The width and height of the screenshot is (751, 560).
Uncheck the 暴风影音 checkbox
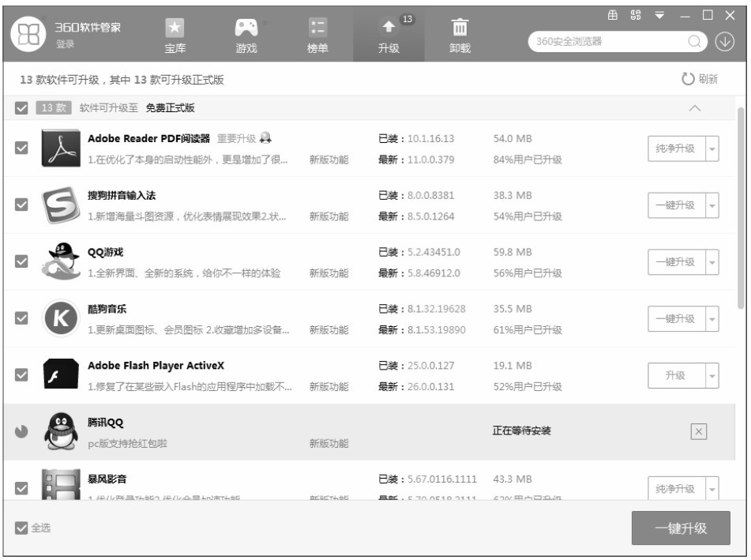point(21,488)
